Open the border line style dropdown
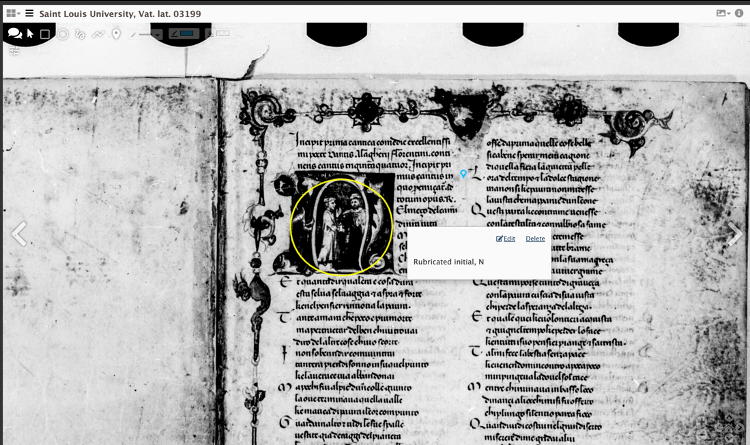 (x=146, y=34)
